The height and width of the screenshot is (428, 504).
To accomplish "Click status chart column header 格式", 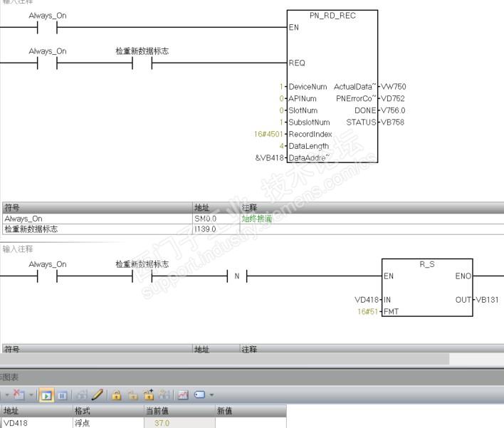I will [108, 411].
